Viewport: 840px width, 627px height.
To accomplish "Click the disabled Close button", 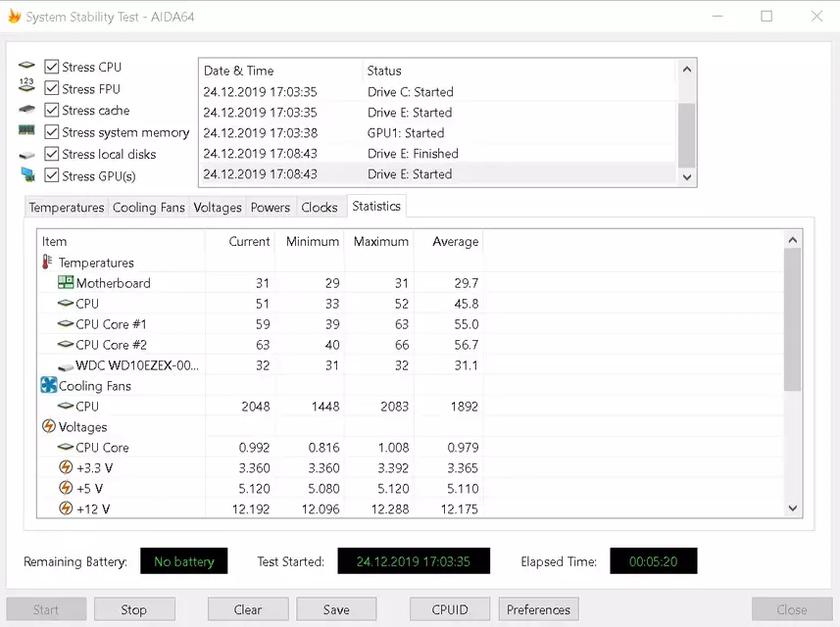I will click(792, 609).
